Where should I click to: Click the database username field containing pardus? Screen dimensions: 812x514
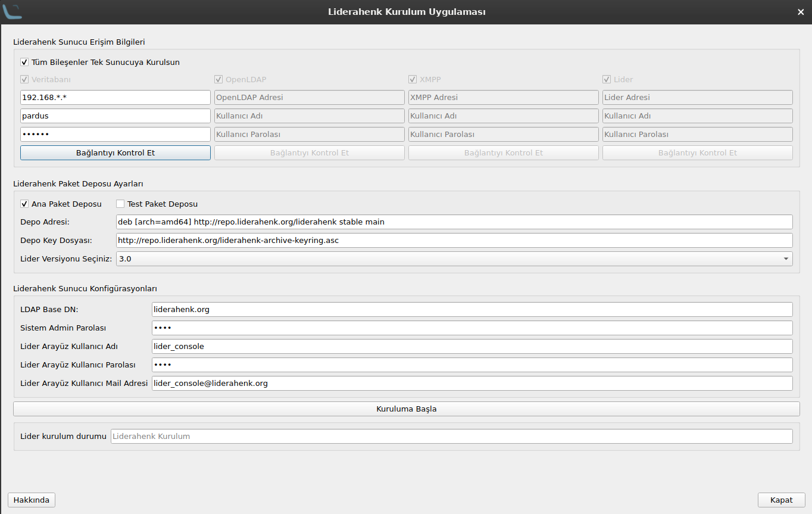click(115, 116)
